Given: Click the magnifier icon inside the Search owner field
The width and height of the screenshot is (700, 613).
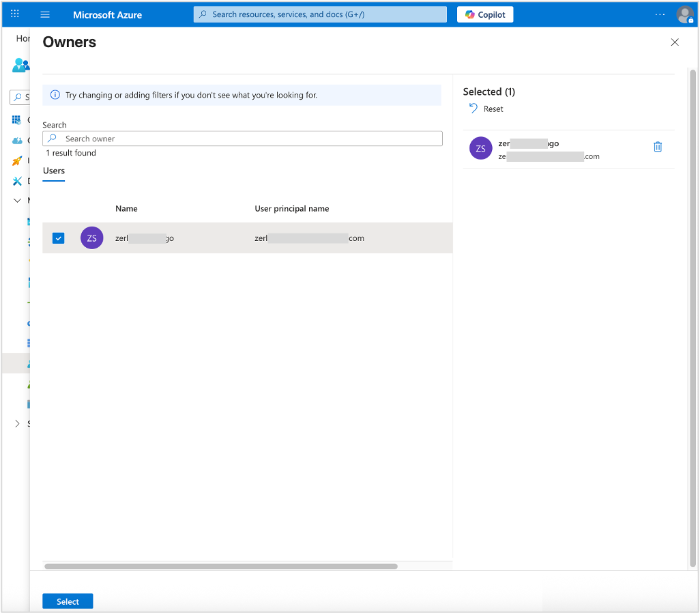Looking at the screenshot, I should coord(53,138).
